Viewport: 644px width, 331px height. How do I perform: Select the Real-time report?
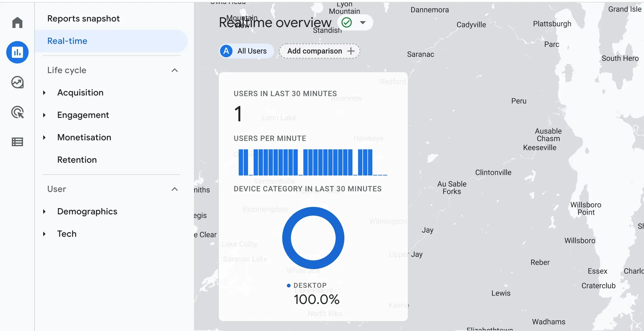point(67,41)
